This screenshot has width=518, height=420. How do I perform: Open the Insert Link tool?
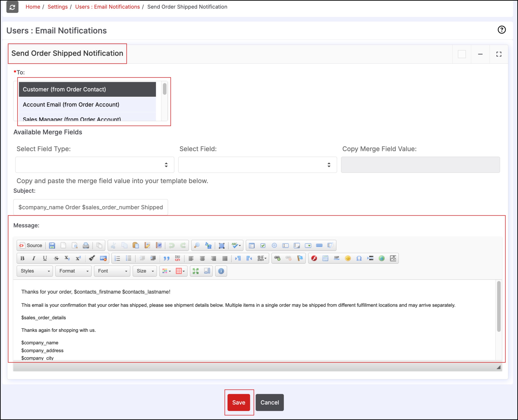(x=277, y=258)
